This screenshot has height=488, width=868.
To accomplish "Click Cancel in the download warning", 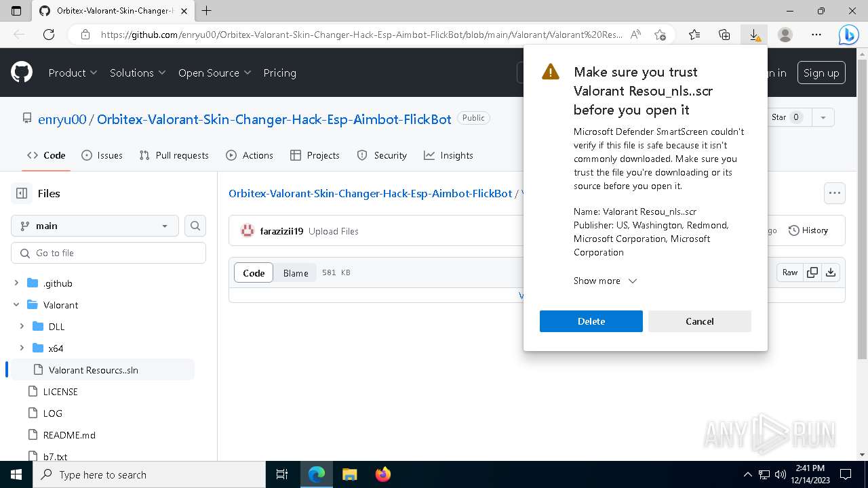I will pyautogui.click(x=700, y=321).
